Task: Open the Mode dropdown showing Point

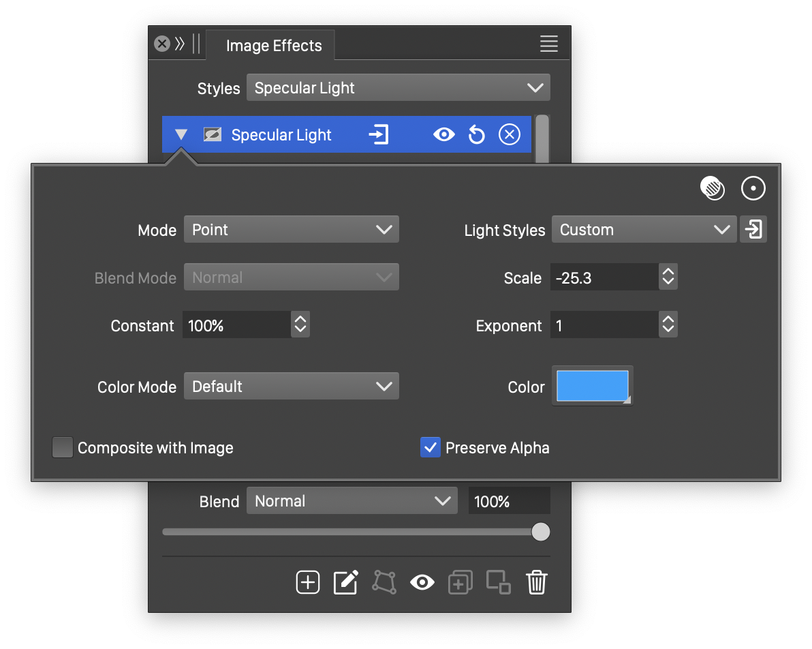Action: click(x=291, y=230)
